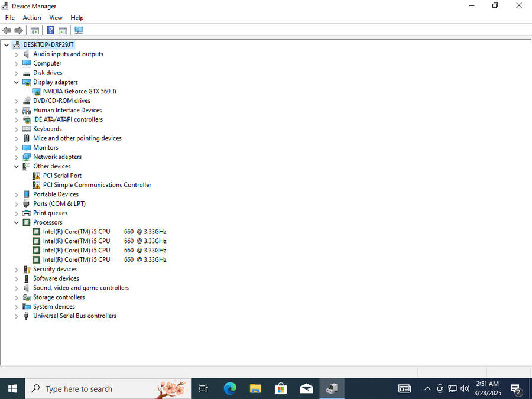
Task: Expand the Universal Serial Bus controllers node
Action: (x=17, y=316)
